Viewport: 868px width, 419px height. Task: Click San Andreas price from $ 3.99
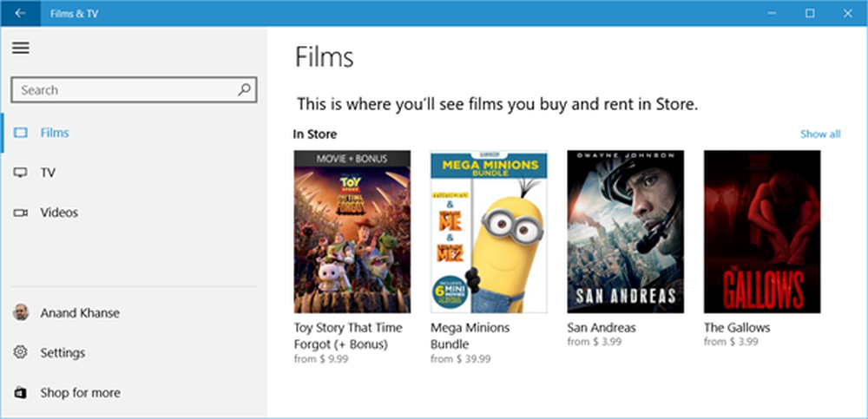click(595, 342)
